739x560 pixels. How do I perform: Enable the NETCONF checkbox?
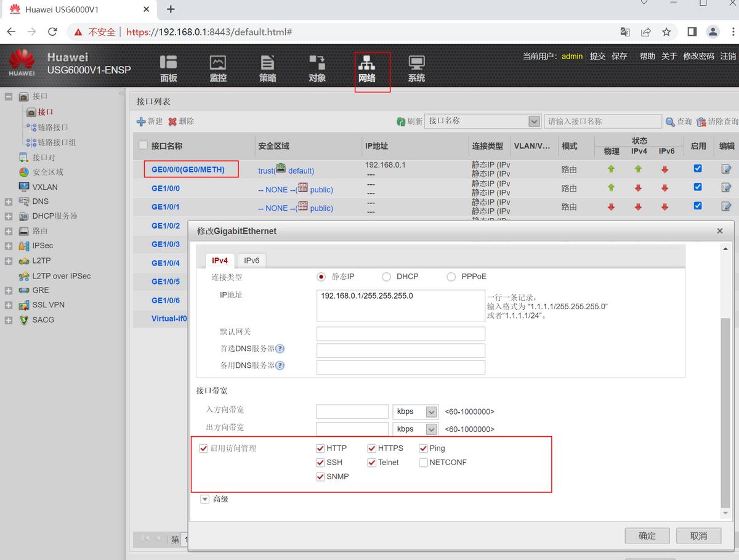[x=423, y=463]
